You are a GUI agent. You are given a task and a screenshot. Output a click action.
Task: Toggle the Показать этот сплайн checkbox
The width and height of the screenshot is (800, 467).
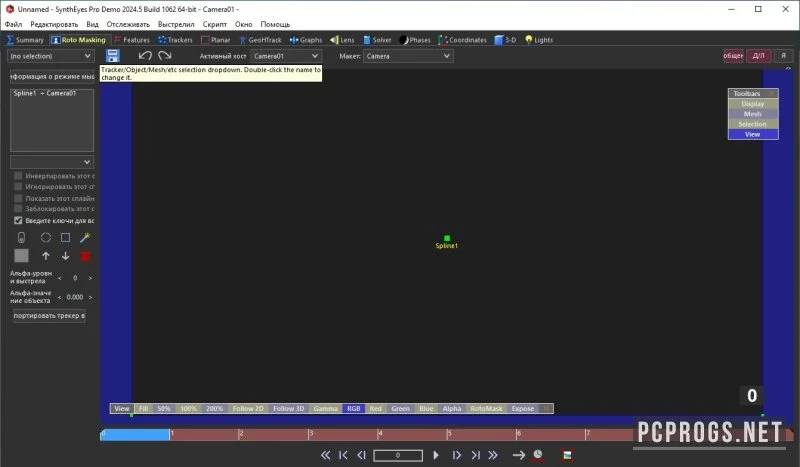tap(18, 198)
